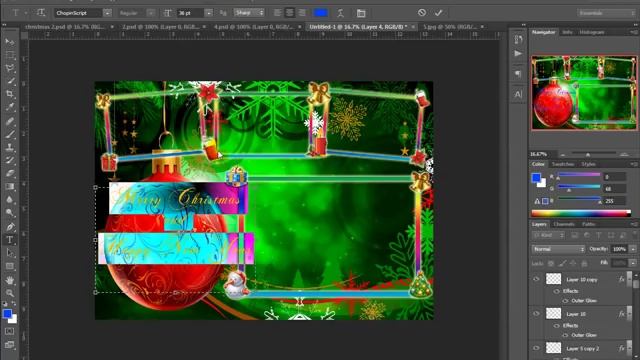640x360 pixels.
Task: Open the layer blend mode dropdown Normal
Action: (x=558, y=249)
